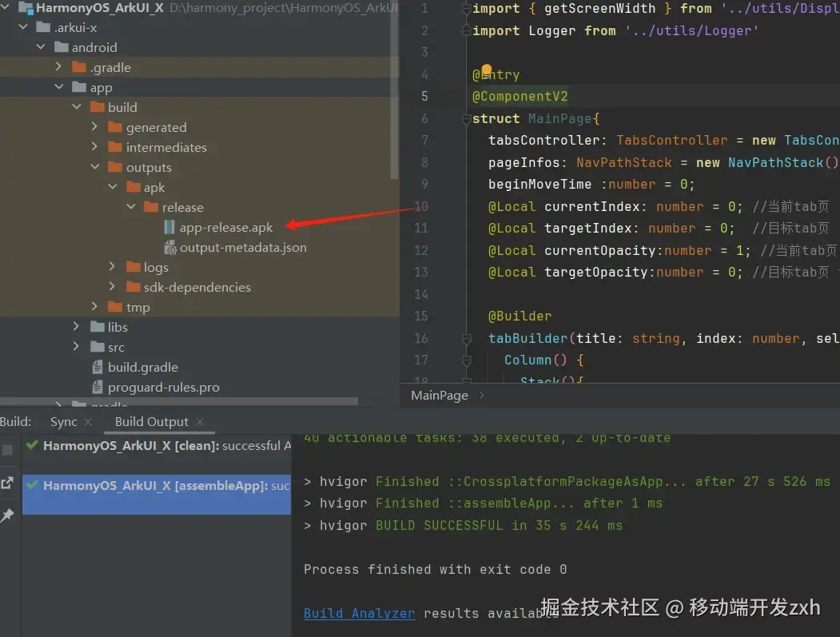Select the HarmonyOS_ArkUI_X [clean] build entry
Viewport: 840px width, 637px height.
point(157,445)
